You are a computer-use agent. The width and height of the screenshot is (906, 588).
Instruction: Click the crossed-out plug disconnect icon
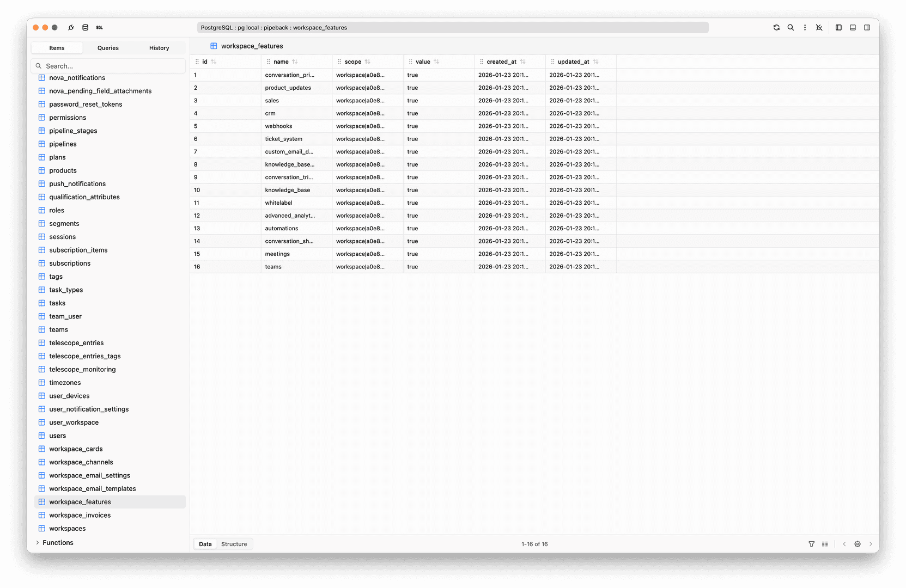click(x=819, y=28)
